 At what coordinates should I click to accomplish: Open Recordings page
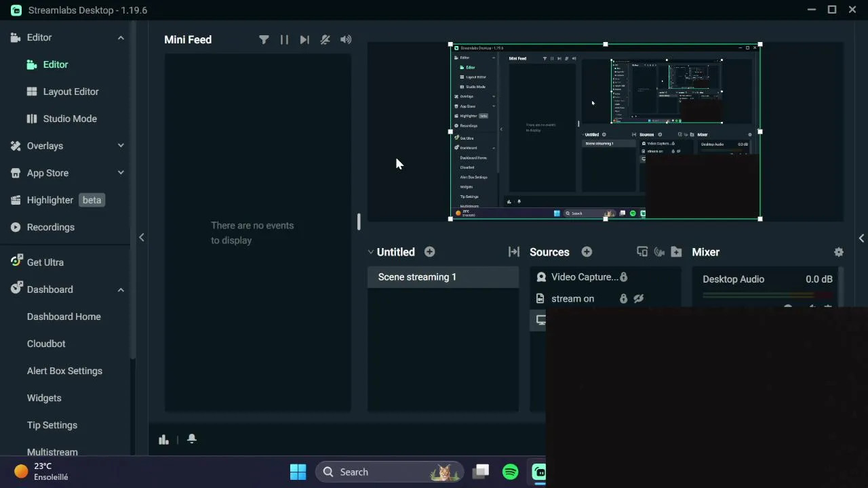click(x=50, y=227)
